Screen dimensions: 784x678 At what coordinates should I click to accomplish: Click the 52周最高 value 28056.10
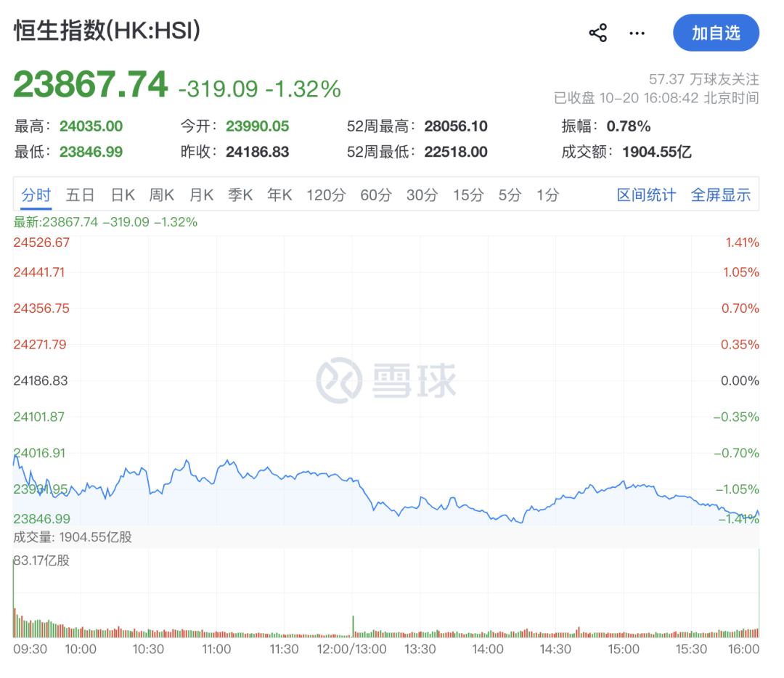[456, 126]
